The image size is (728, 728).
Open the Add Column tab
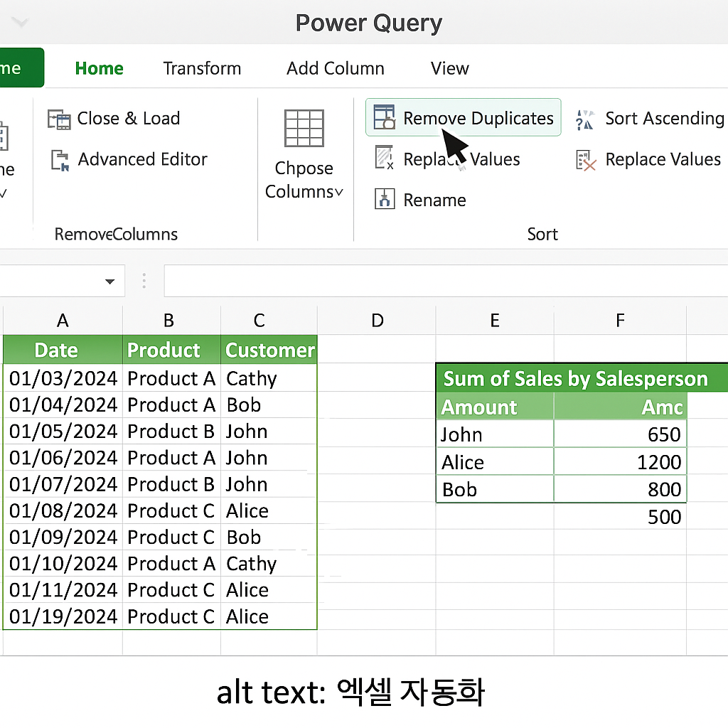[336, 68]
